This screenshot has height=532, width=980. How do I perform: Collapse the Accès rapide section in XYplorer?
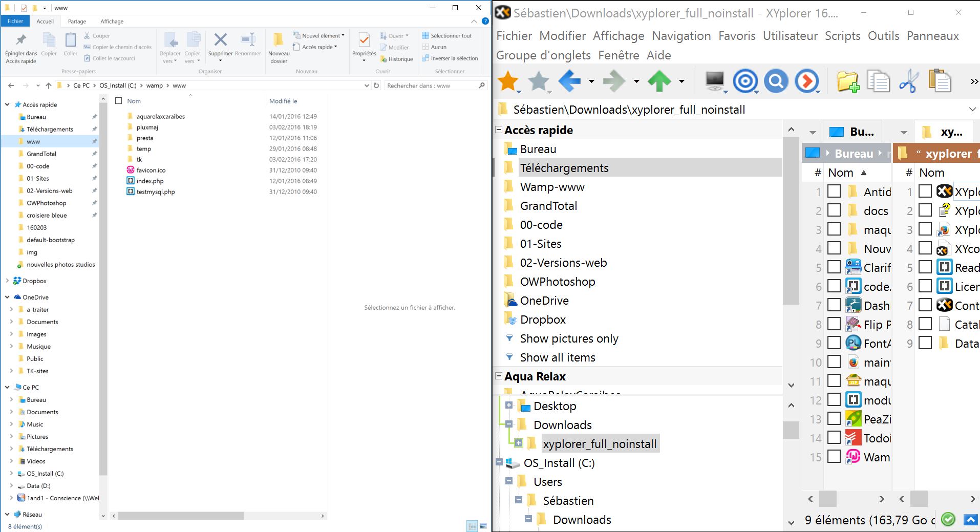(x=499, y=130)
